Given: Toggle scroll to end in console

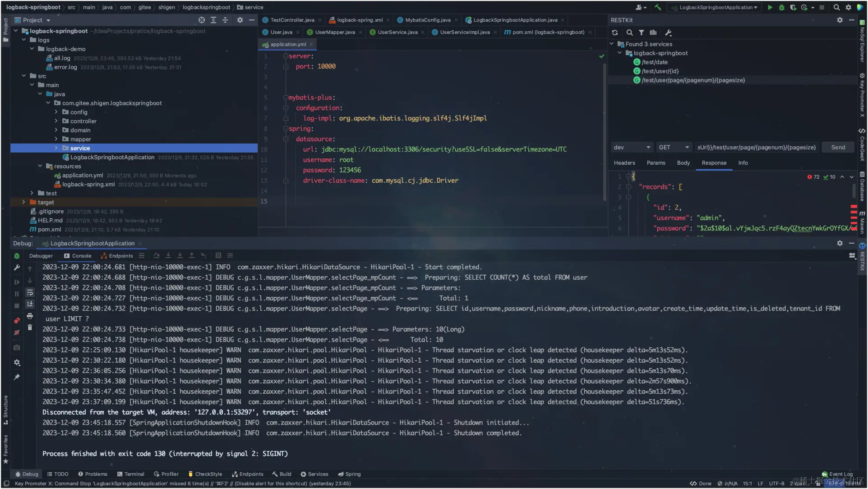Looking at the screenshot, I should pyautogui.click(x=30, y=304).
